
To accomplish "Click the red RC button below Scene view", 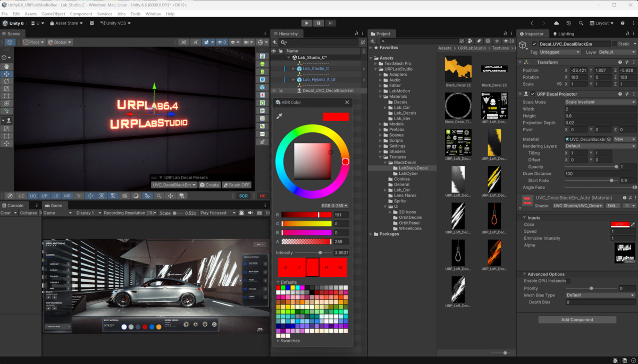I will click(x=263, y=196).
